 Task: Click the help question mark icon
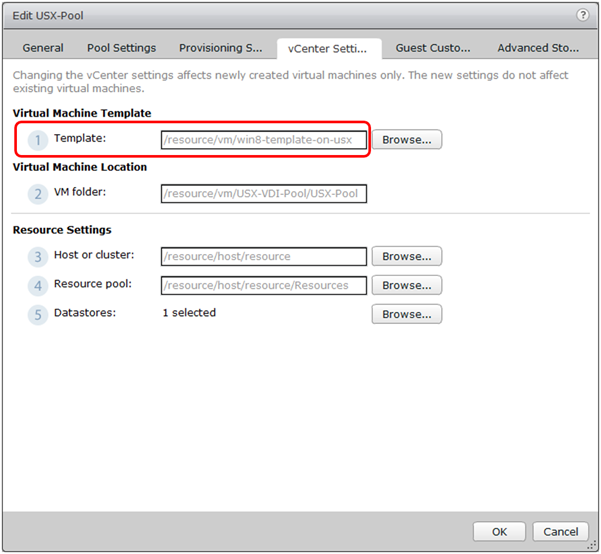tap(582, 15)
